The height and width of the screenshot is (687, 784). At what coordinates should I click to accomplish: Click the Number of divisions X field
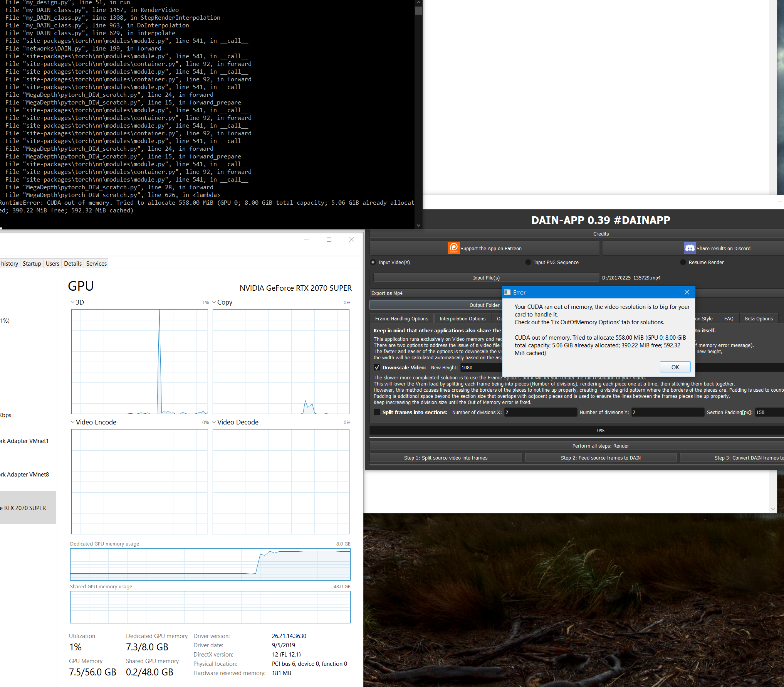[541, 412]
